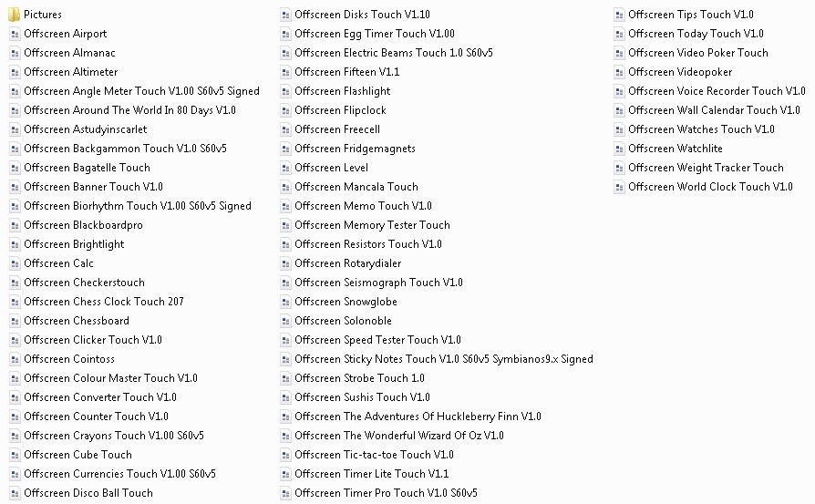Select Offscreen Chess Clock Touch 207
Screen dimensions: 815x504
coord(104,302)
